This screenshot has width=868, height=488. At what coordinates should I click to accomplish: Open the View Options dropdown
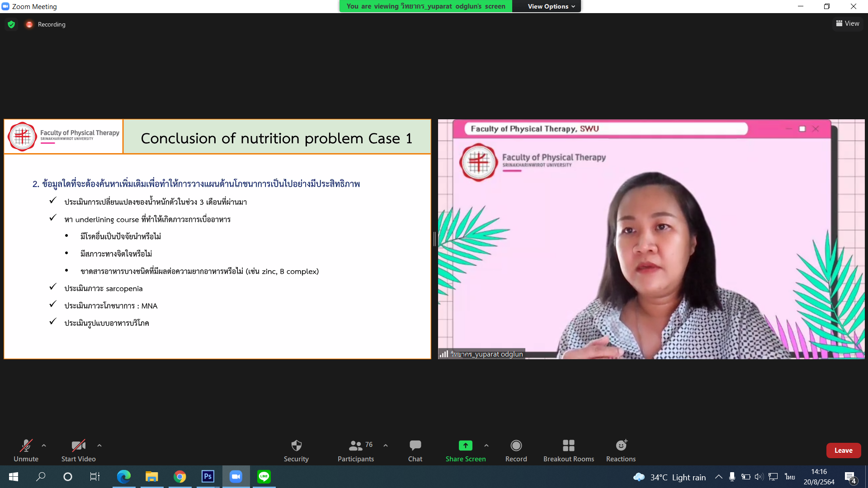point(551,6)
